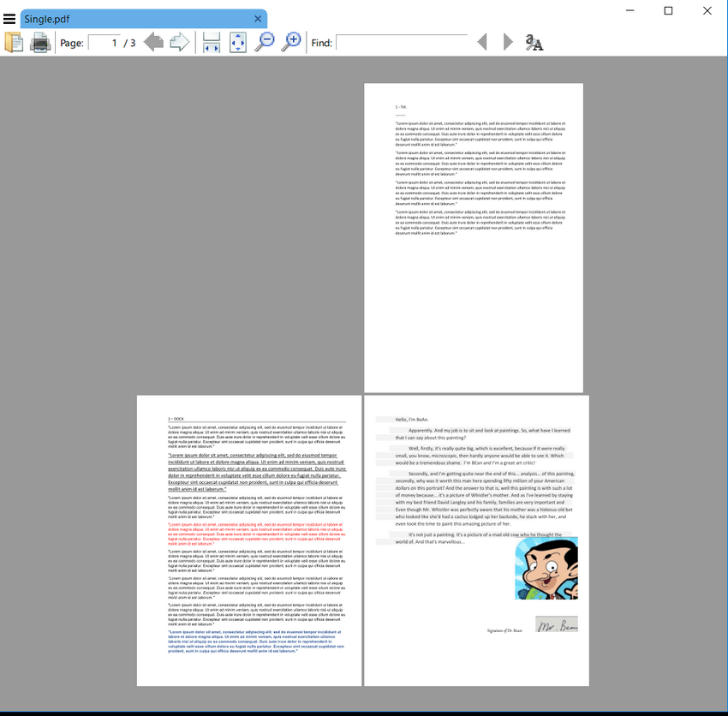The height and width of the screenshot is (716, 728).
Task: Click the first page with Lorem ipsum text
Action: (474, 237)
